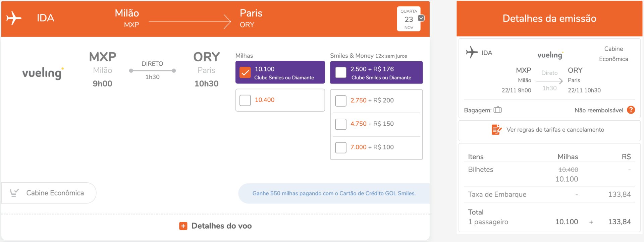Open the Cabine Econômica selector

point(49,193)
